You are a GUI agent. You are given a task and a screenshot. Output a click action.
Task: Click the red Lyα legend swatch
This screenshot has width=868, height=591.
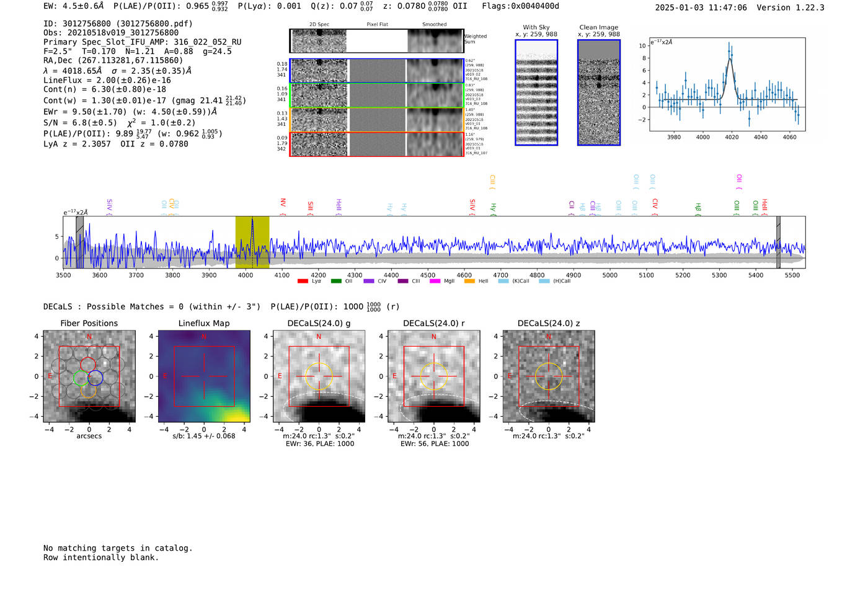pos(303,281)
